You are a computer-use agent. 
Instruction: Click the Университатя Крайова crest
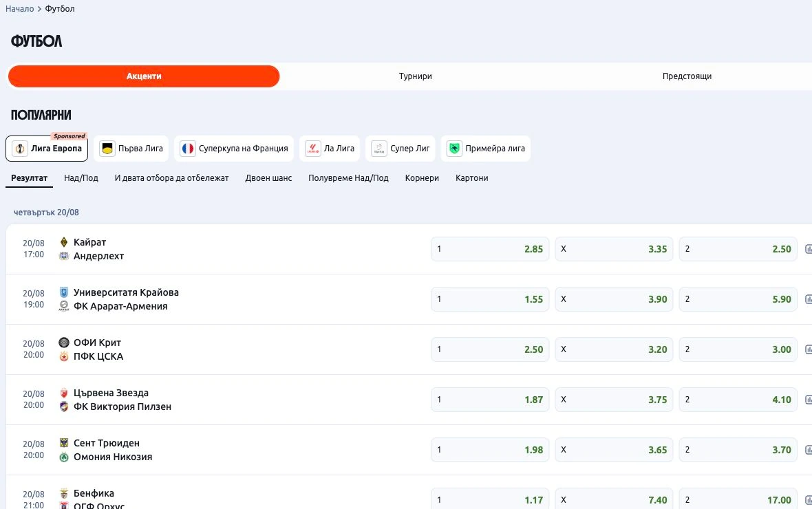(64, 292)
